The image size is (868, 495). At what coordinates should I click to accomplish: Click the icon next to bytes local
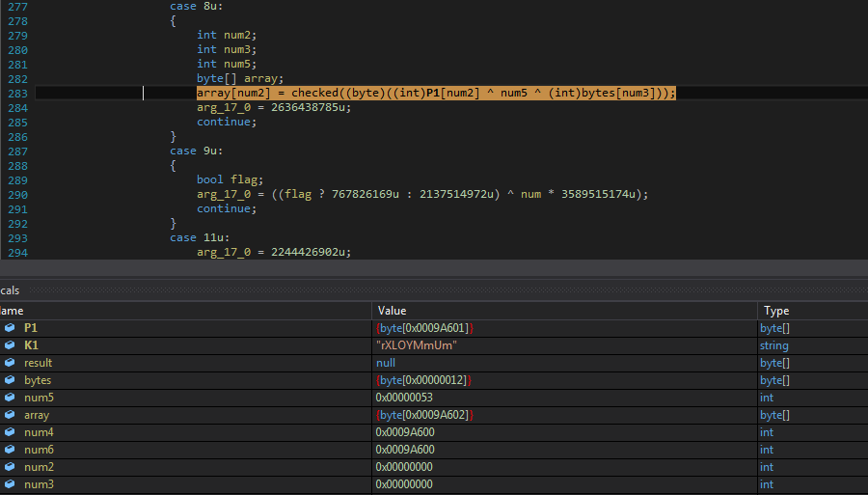(x=10, y=380)
